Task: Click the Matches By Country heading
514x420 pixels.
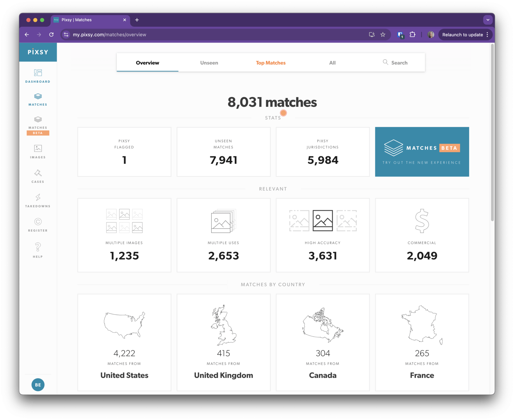Action: (273, 284)
